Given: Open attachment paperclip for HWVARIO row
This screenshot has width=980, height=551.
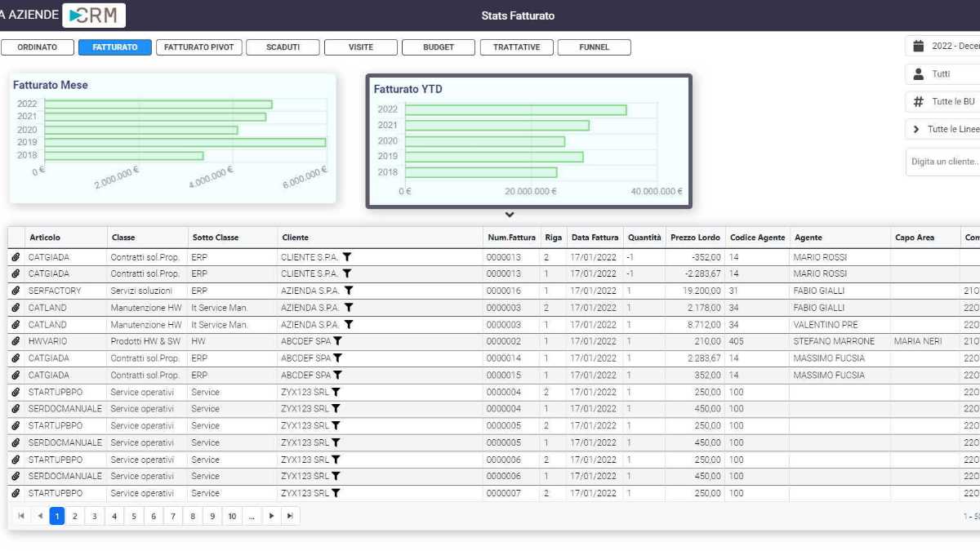Looking at the screenshot, I should click(16, 341).
